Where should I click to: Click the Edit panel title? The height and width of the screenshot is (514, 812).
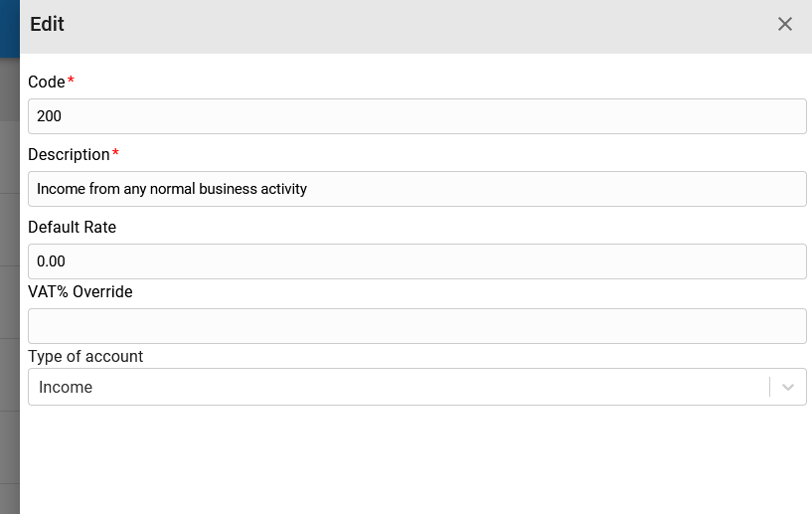coord(47,24)
